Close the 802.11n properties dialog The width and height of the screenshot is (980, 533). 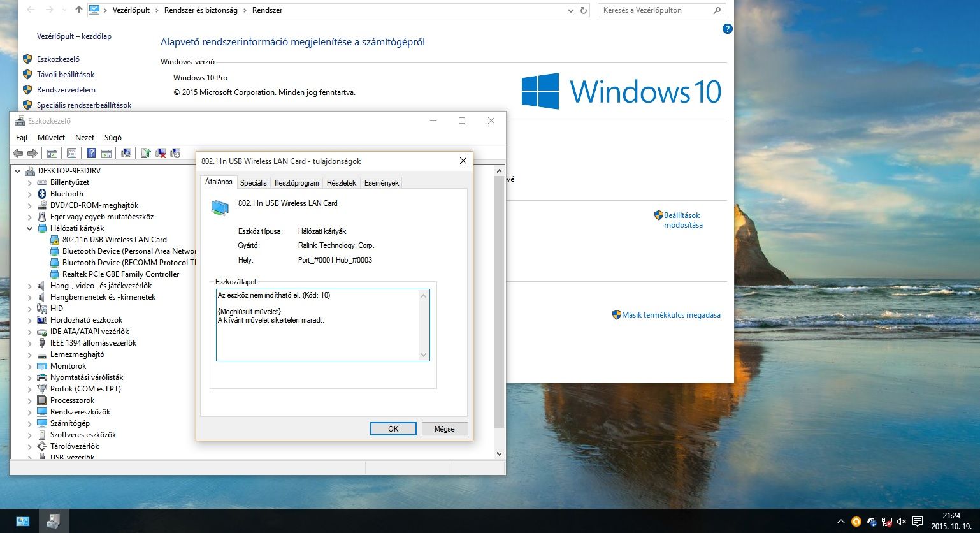[463, 161]
